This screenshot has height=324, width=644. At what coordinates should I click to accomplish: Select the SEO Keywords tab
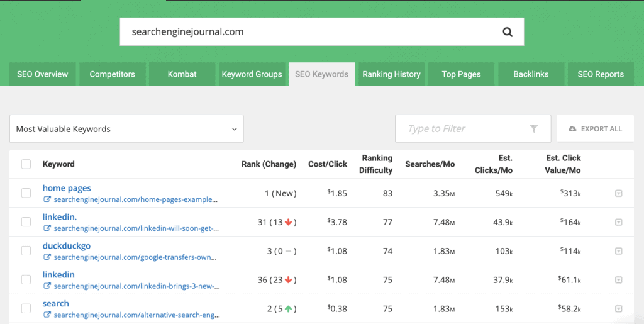tap(321, 74)
